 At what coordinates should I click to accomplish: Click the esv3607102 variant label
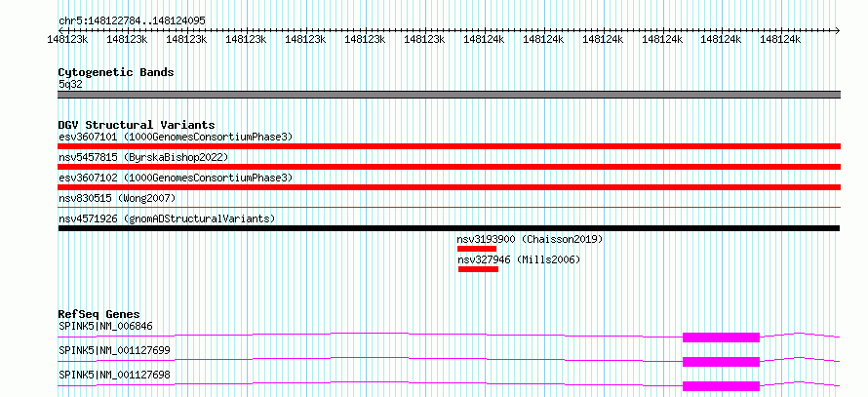(176, 178)
